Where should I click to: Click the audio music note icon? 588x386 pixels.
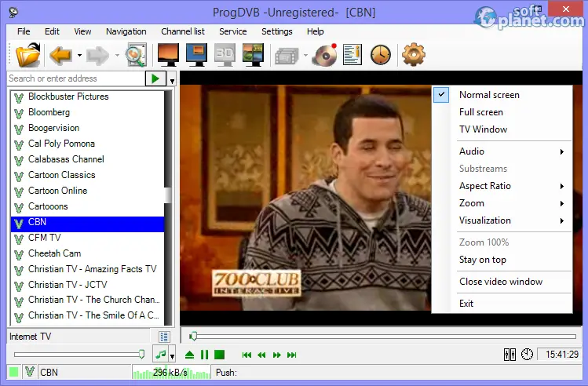tap(161, 354)
